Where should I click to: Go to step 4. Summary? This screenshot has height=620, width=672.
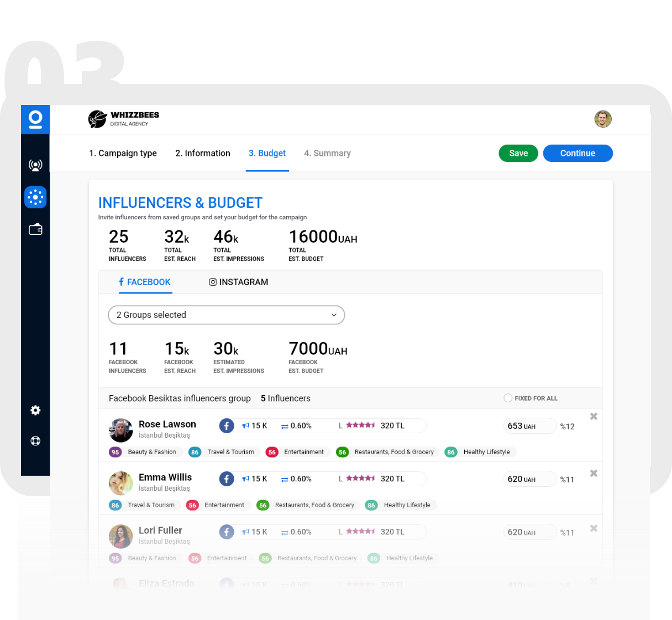pyautogui.click(x=327, y=153)
